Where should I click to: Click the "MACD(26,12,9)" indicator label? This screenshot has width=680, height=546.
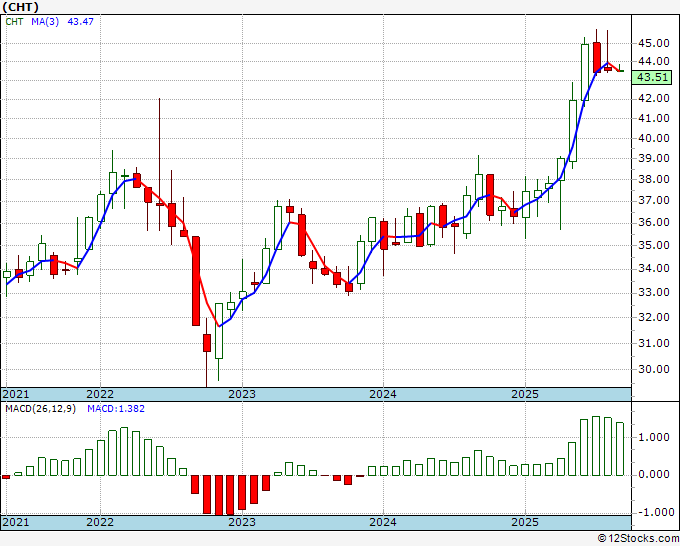pos(40,409)
